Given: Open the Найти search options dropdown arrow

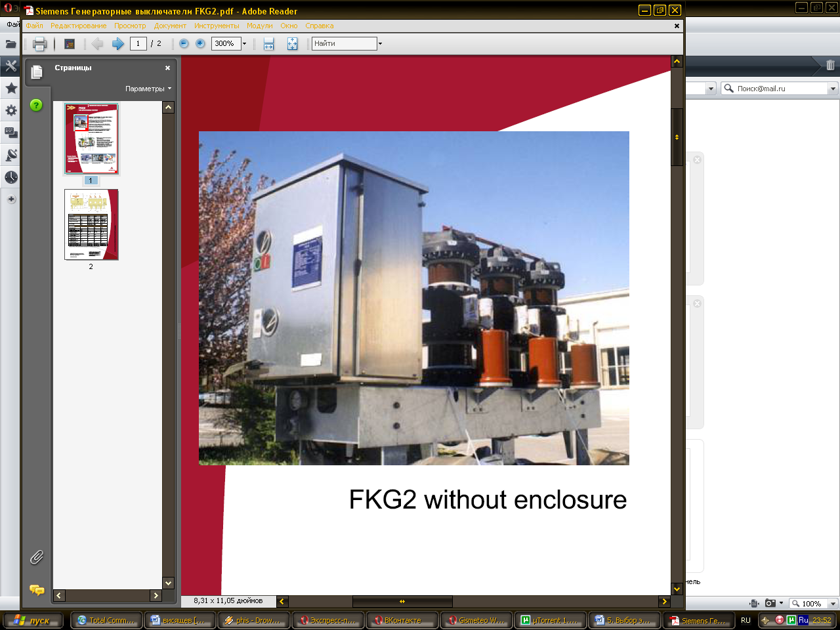Looking at the screenshot, I should [x=380, y=44].
